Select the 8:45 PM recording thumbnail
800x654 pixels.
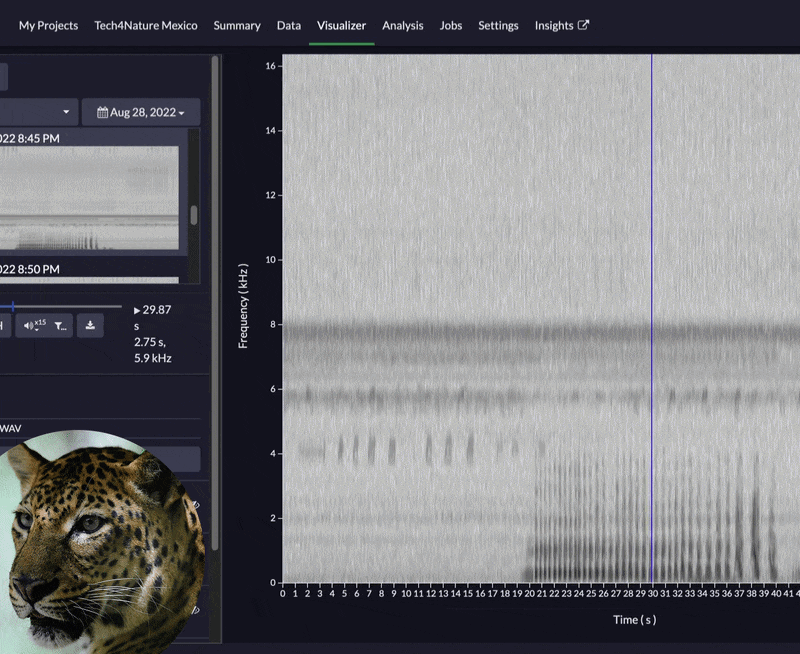(x=90, y=198)
